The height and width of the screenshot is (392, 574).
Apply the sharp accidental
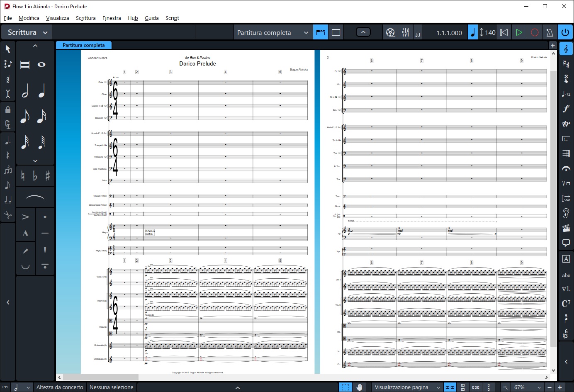tap(48, 176)
